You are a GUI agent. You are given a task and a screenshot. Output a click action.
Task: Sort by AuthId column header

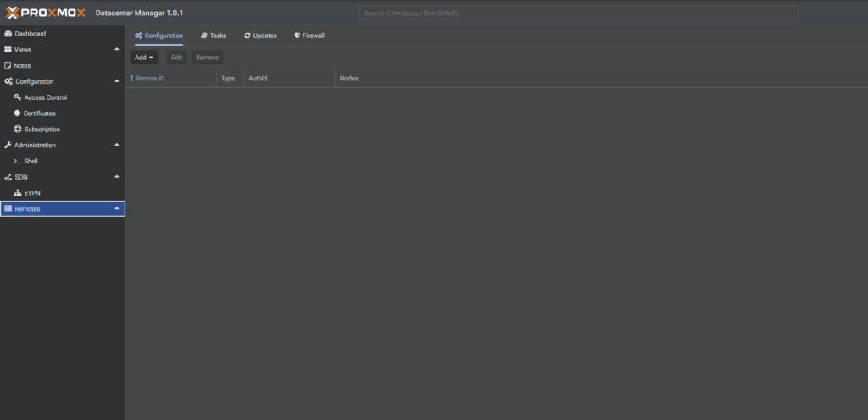click(289, 79)
